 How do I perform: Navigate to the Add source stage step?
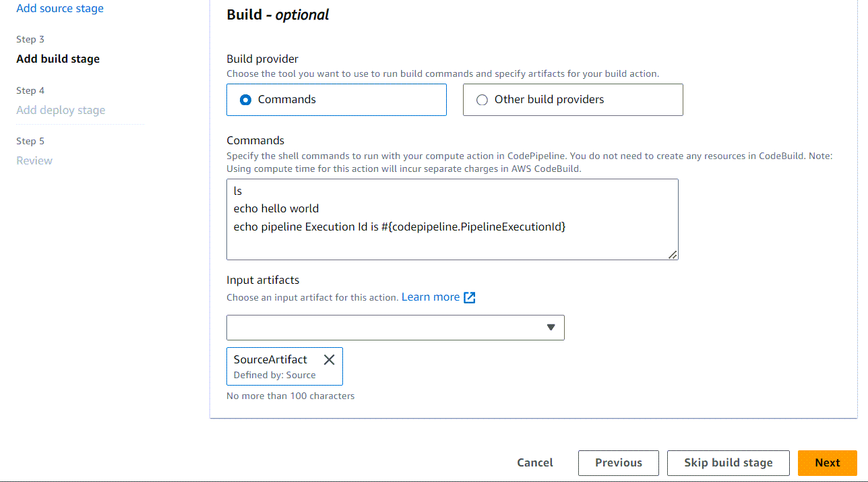coord(59,8)
